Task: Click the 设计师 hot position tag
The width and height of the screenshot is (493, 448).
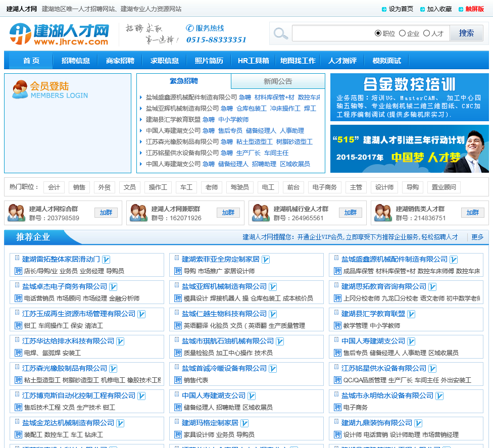Action: click(x=384, y=187)
